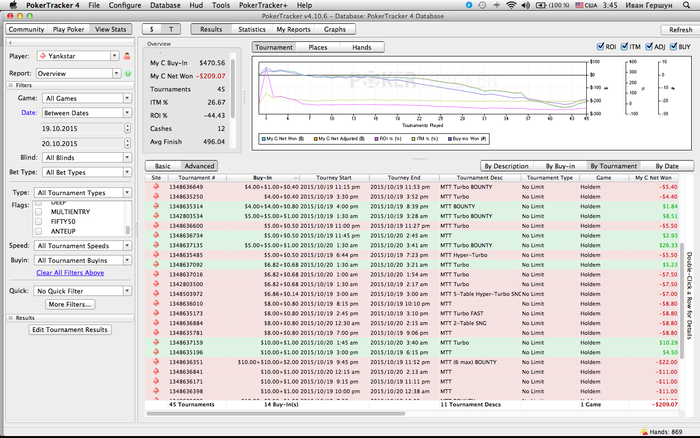Collapse the Results section expander

11,318
